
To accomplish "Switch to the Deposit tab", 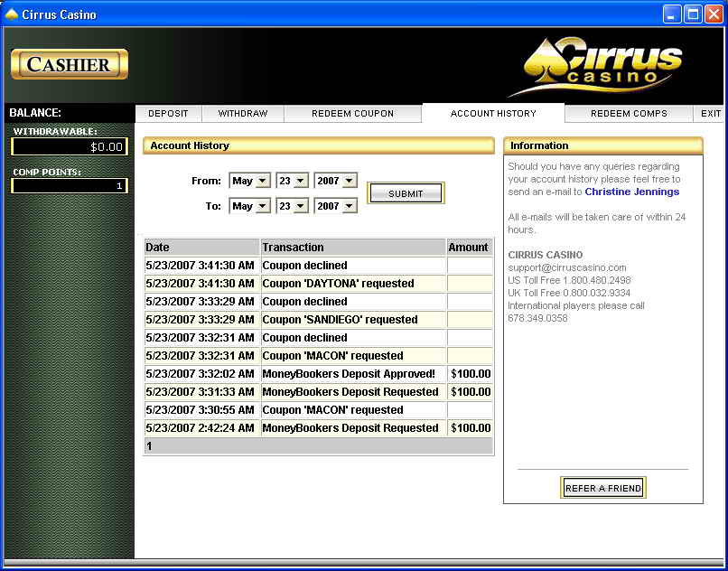I will point(168,113).
